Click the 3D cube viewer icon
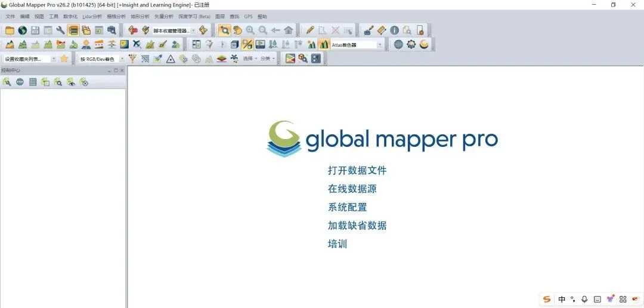Image resolution: width=644 pixels, height=308 pixels. 234,44
